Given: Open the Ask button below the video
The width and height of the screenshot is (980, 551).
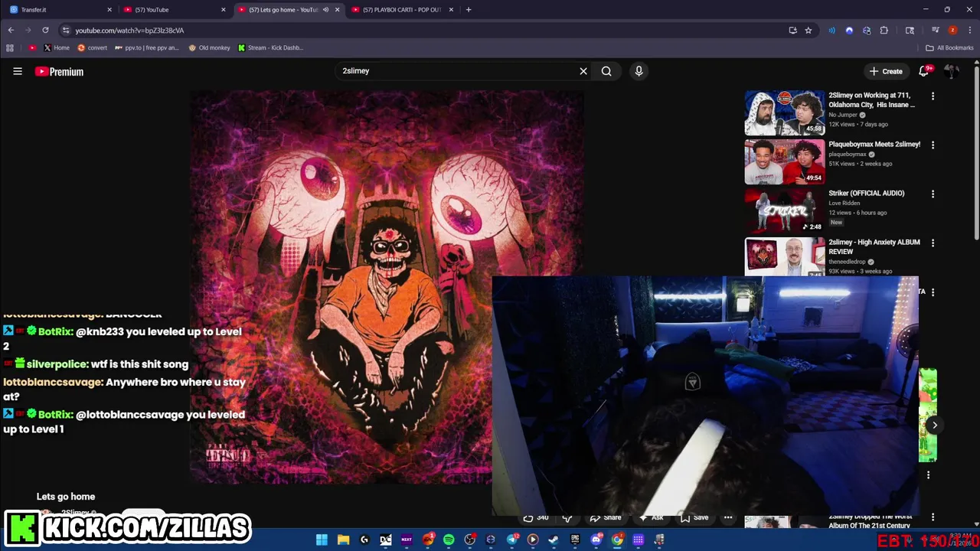Looking at the screenshot, I should click(651, 517).
